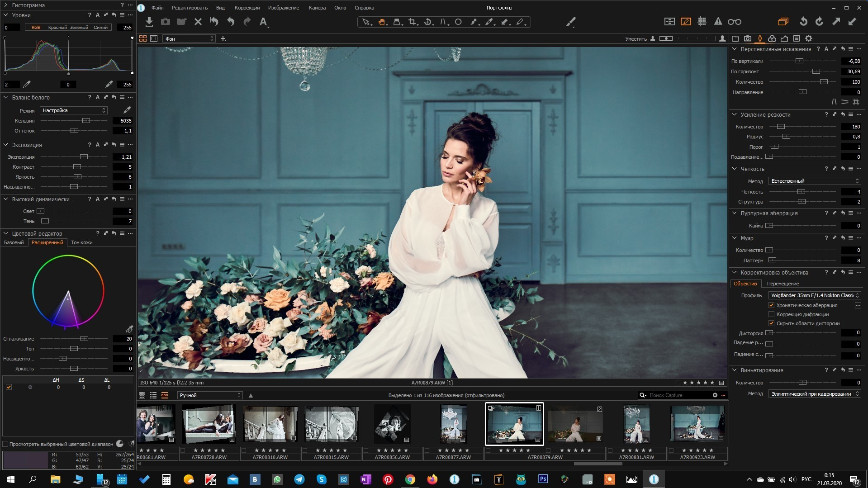Click the white balance eyedropper picker
The height and width of the screenshot is (488, 868).
(x=127, y=110)
